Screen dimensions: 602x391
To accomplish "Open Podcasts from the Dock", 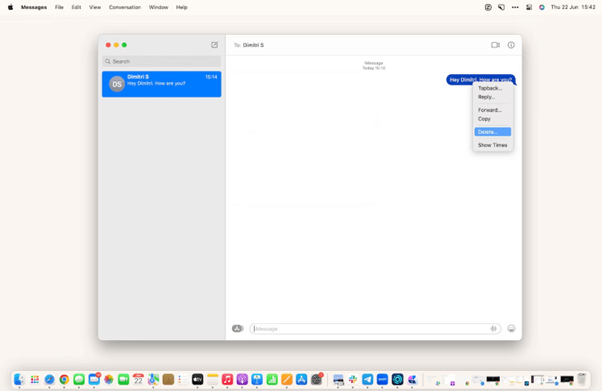I will pyautogui.click(x=242, y=379).
